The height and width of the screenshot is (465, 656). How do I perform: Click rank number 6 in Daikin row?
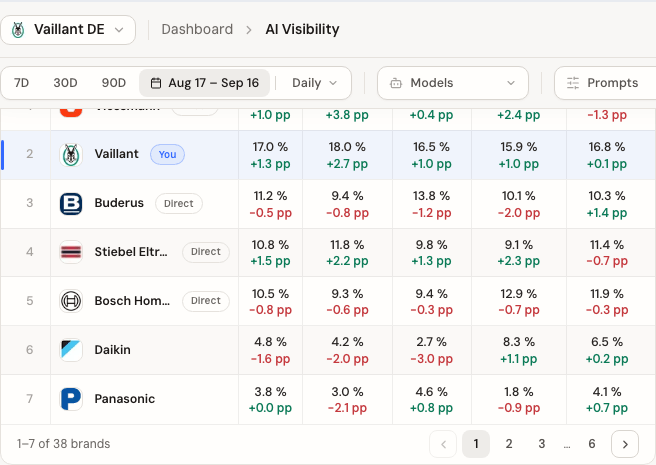coord(30,350)
